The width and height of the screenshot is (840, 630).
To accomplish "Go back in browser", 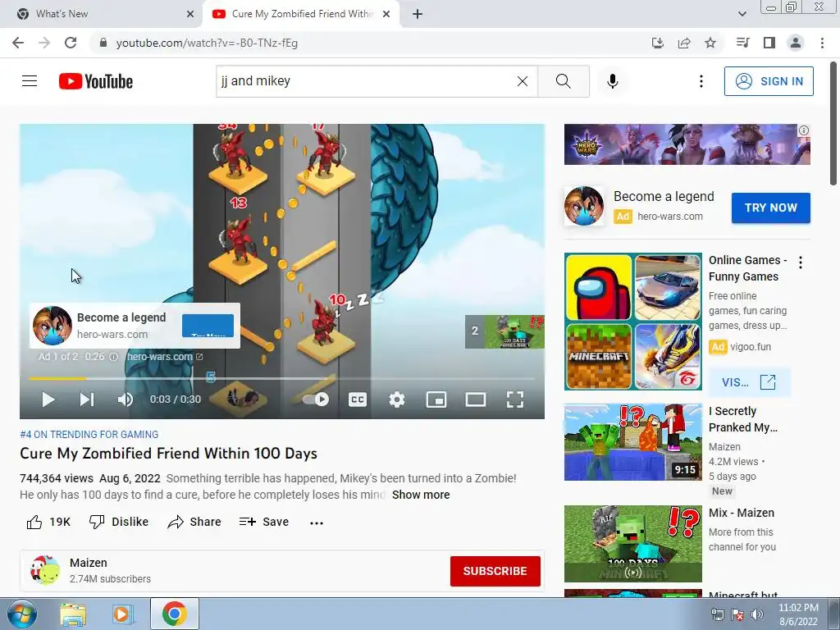I will (x=18, y=43).
